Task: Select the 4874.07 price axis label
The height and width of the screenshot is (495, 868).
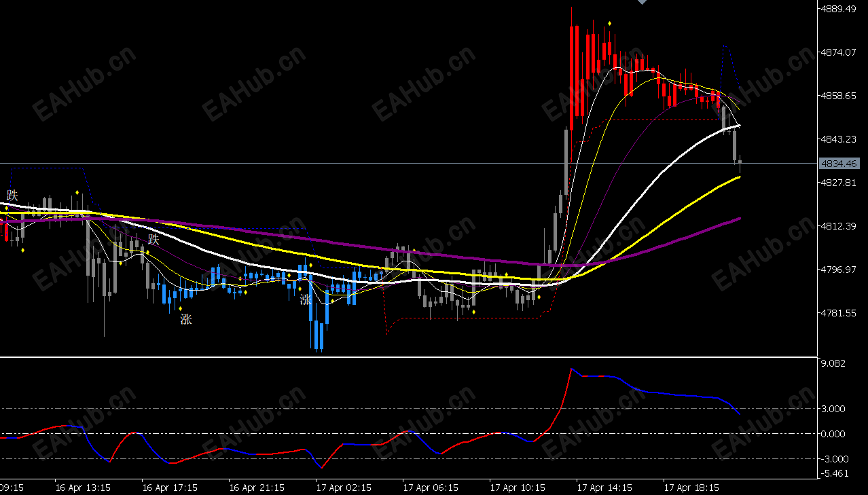Action: click(839, 52)
